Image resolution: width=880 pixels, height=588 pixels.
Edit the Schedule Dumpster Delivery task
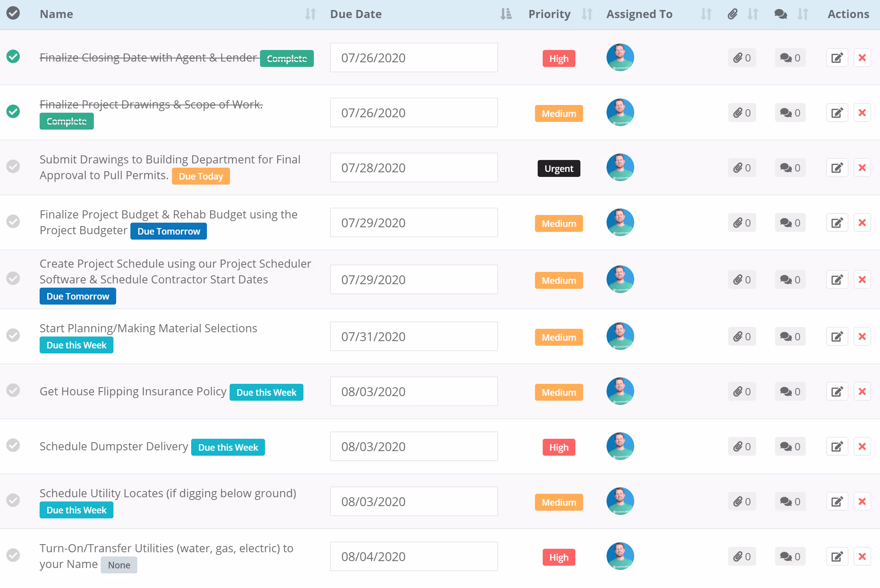point(837,447)
